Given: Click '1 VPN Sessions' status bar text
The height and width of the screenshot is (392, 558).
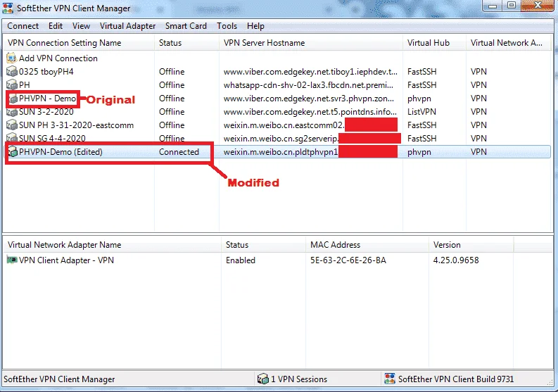Looking at the screenshot, I should 299,379.
